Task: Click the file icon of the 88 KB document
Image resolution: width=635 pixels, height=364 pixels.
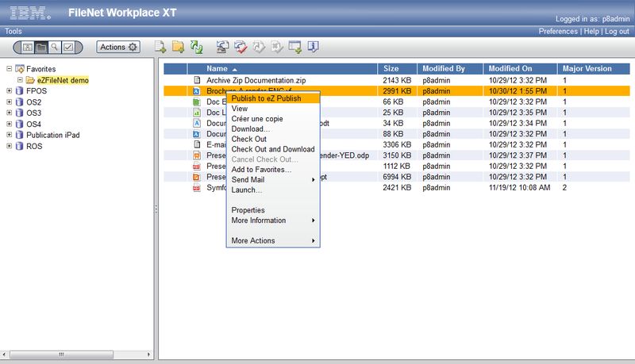Action: click(x=197, y=134)
